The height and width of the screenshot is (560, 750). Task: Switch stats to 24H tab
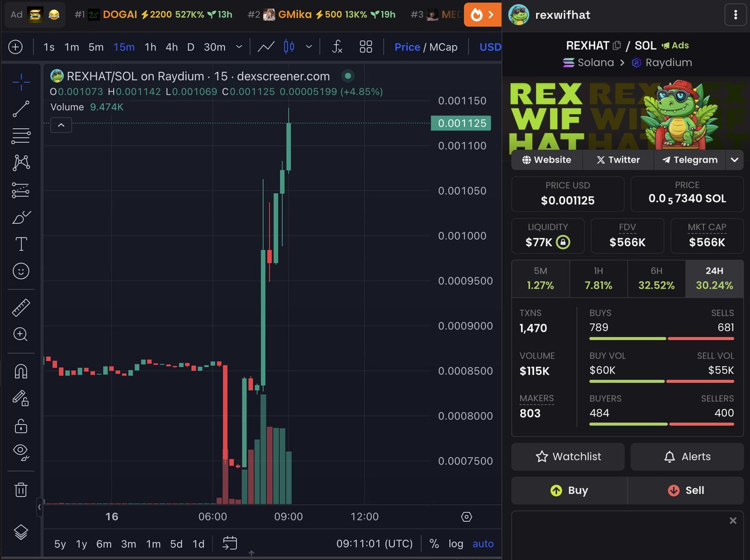coord(714,278)
